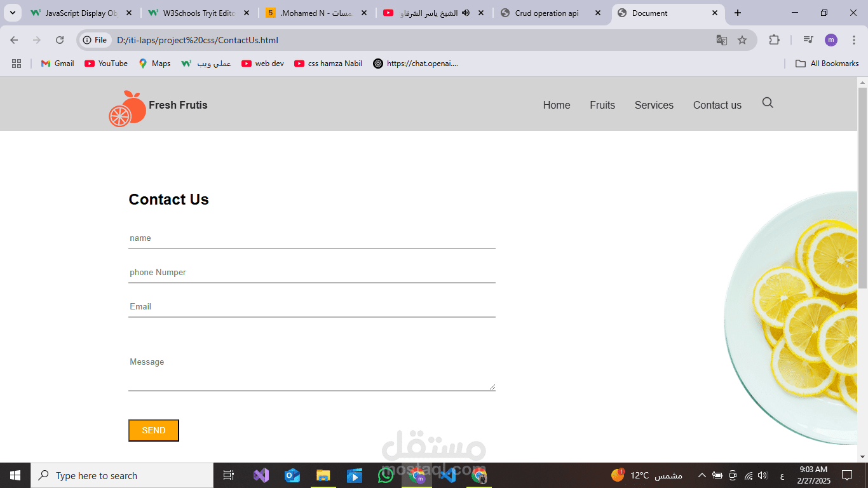Open the Chrome three-dot menu
This screenshot has width=868, height=488.
point(854,40)
